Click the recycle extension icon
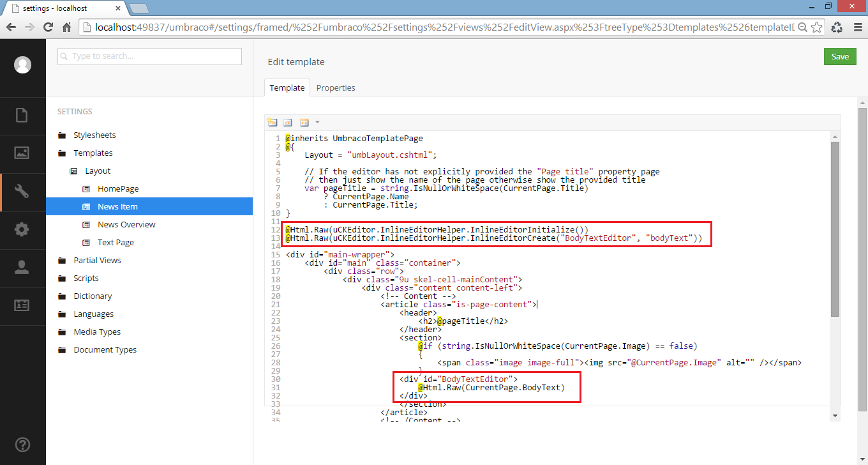 point(837,27)
